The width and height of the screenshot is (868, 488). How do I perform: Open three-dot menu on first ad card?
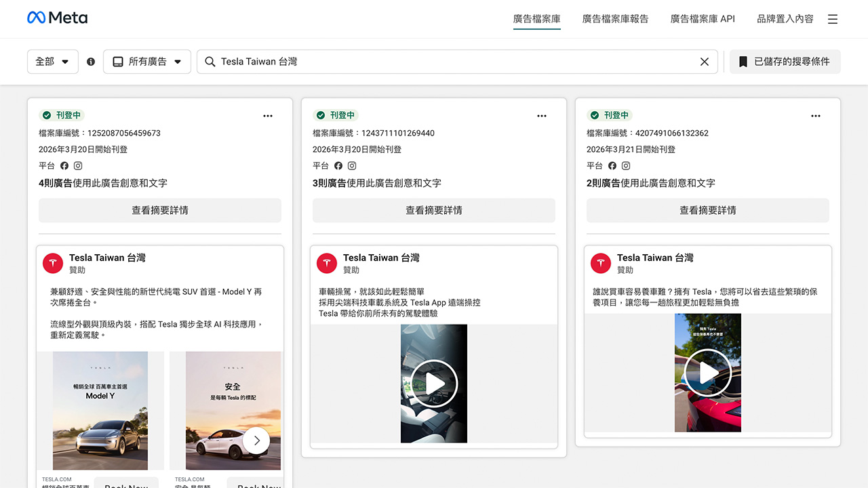click(x=268, y=116)
